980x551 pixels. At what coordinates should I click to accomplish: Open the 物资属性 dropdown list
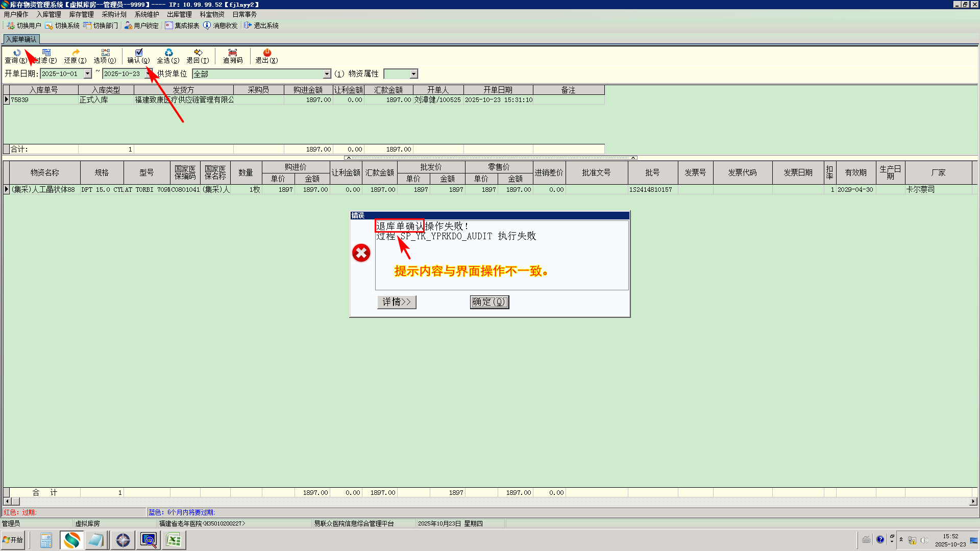pyautogui.click(x=414, y=74)
